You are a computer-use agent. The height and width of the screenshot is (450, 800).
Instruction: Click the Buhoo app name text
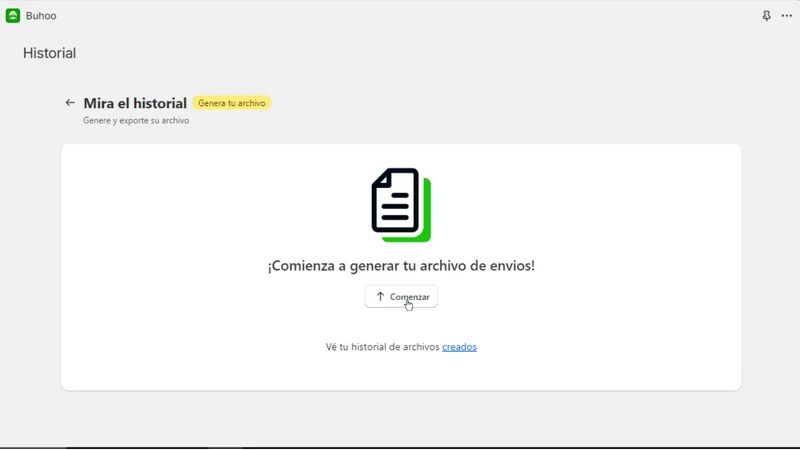coord(41,16)
